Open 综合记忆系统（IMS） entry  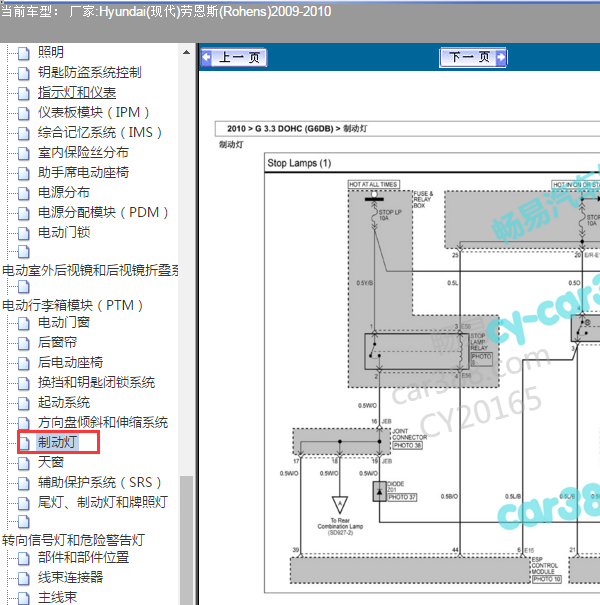coord(100,132)
